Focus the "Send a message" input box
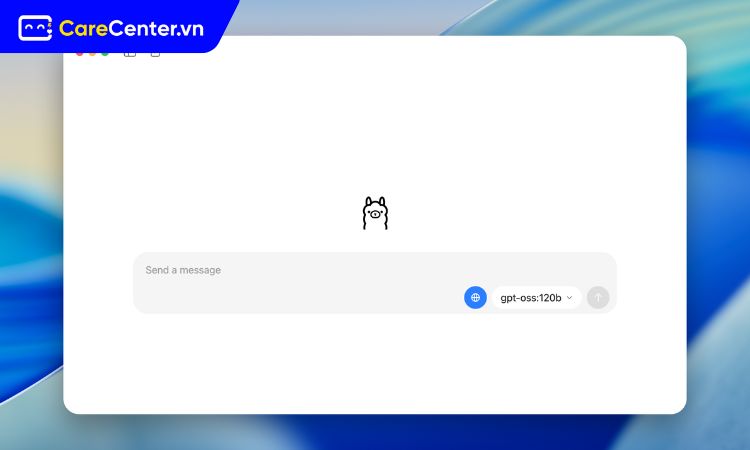This screenshot has width=750, height=450. [x=375, y=283]
